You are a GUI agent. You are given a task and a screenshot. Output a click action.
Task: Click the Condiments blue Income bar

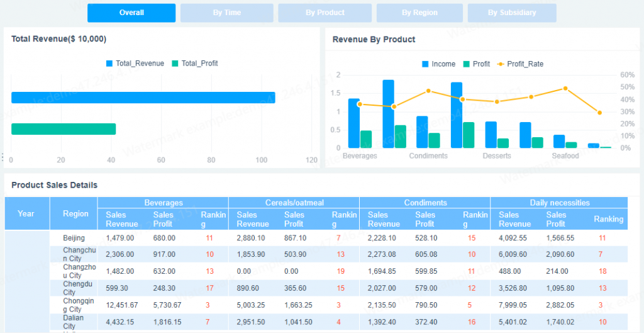tap(422, 132)
